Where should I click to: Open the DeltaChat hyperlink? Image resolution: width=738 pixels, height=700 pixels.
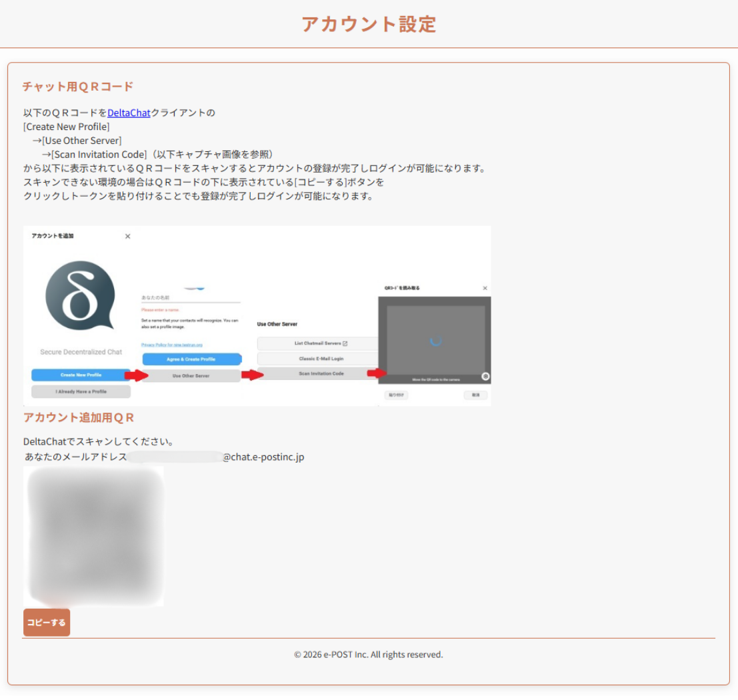click(129, 113)
